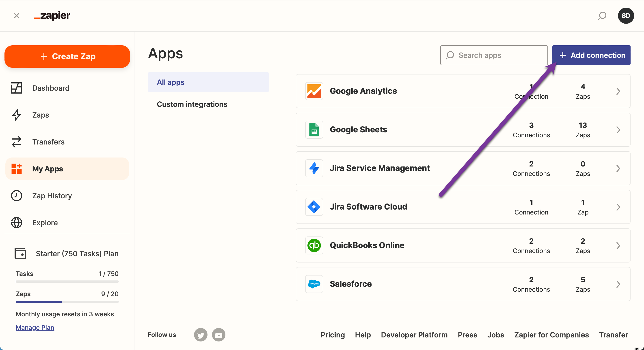Click the Zaps usage progress bar
This screenshot has width=644, height=350.
pyautogui.click(x=67, y=302)
